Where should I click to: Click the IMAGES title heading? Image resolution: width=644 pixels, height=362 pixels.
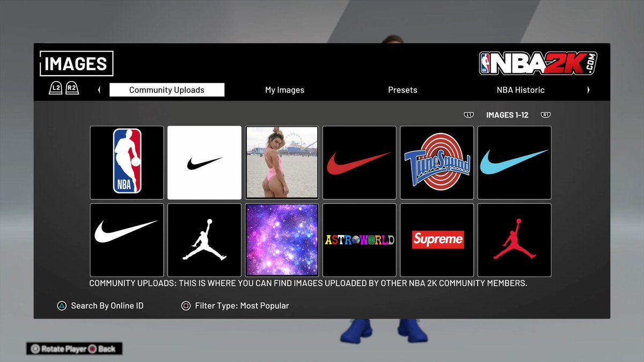tap(76, 64)
